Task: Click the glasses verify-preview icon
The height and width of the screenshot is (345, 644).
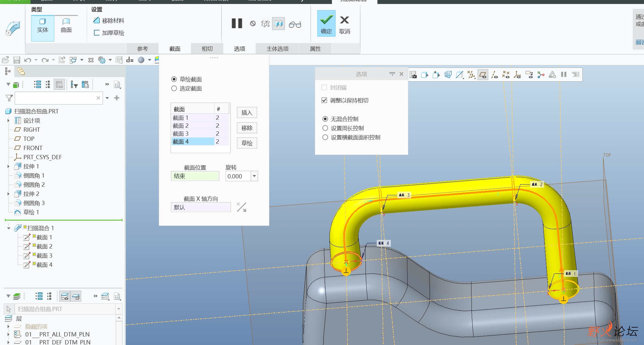Action: pyautogui.click(x=295, y=24)
